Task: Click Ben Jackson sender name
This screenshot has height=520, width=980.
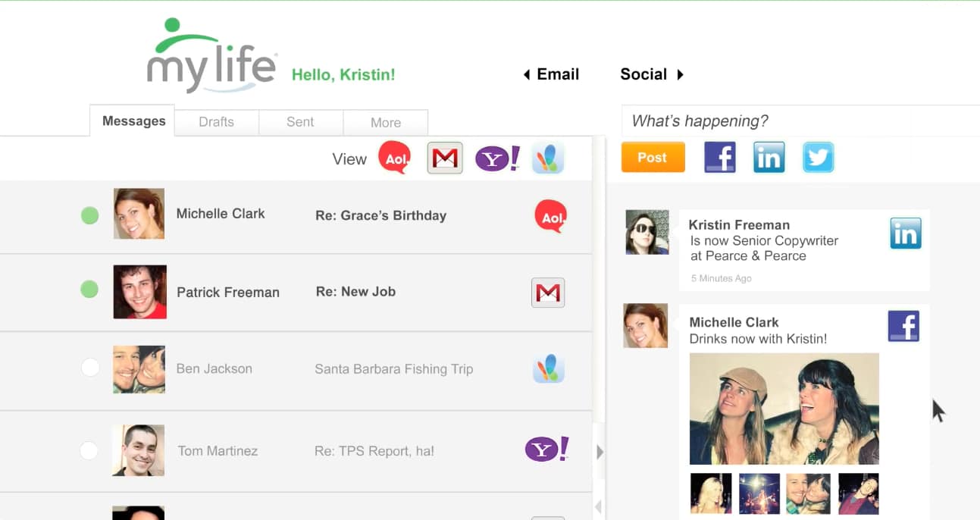Action: point(214,368)
